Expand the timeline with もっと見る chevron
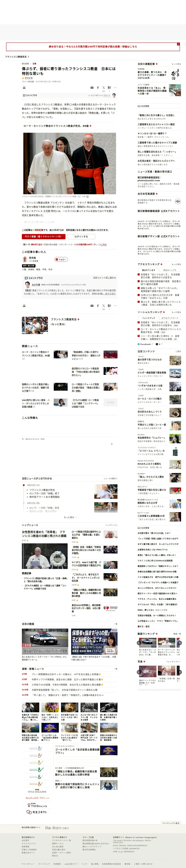This screenshot has width=186, height=868. [70, 517]
